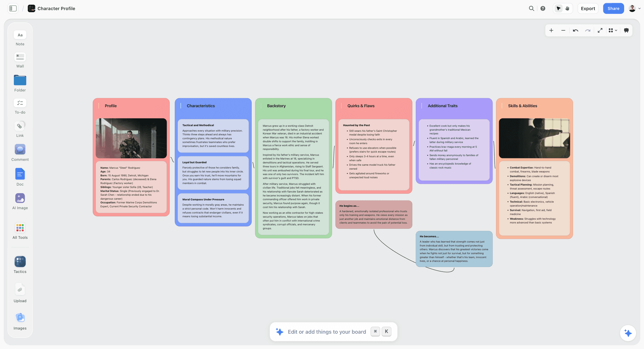The width and height of the screenshot is (644, 349).
Task: Open All Tools grid
Action: (20, 231)
